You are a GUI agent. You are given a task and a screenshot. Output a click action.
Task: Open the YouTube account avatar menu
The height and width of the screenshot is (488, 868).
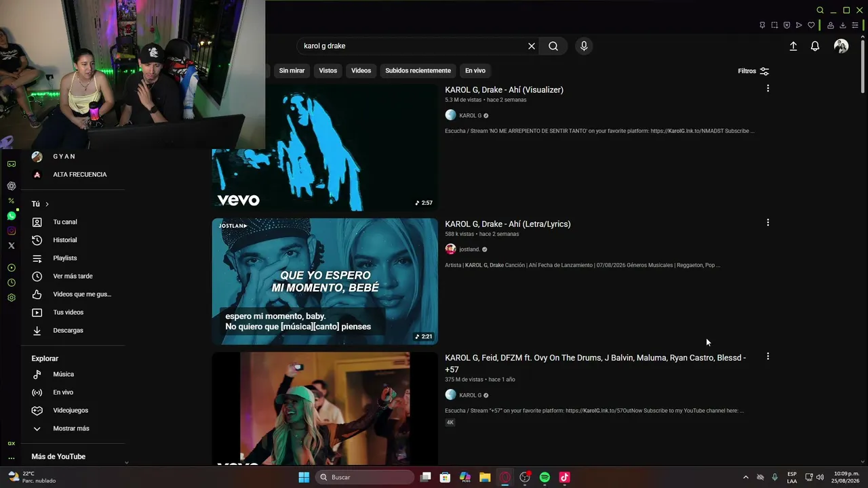(x=842, y=46)
